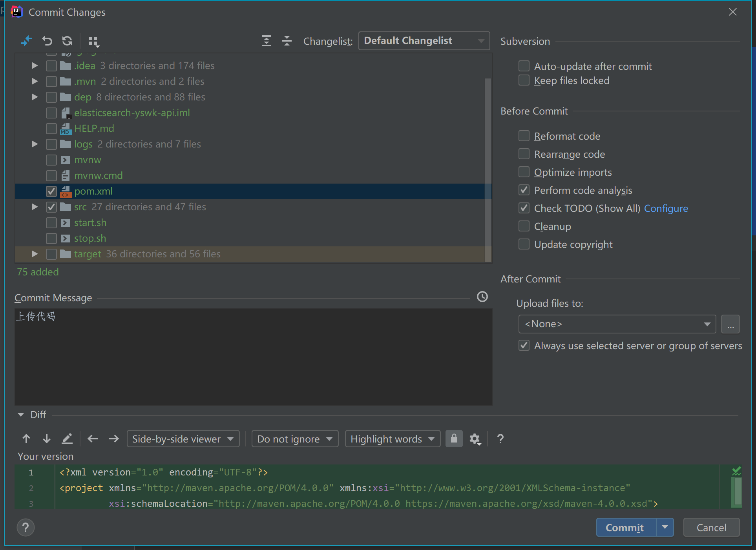Click the .idea folder icon

[66, 66]
